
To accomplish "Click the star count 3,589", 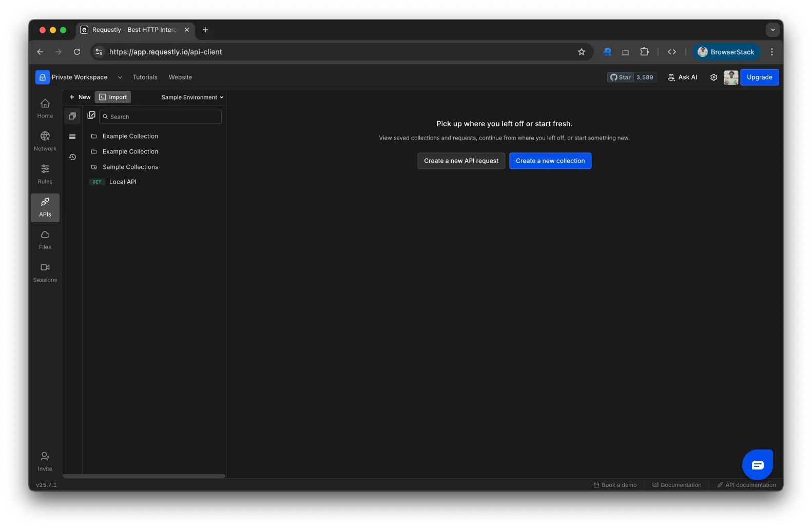I will (645, 77).
